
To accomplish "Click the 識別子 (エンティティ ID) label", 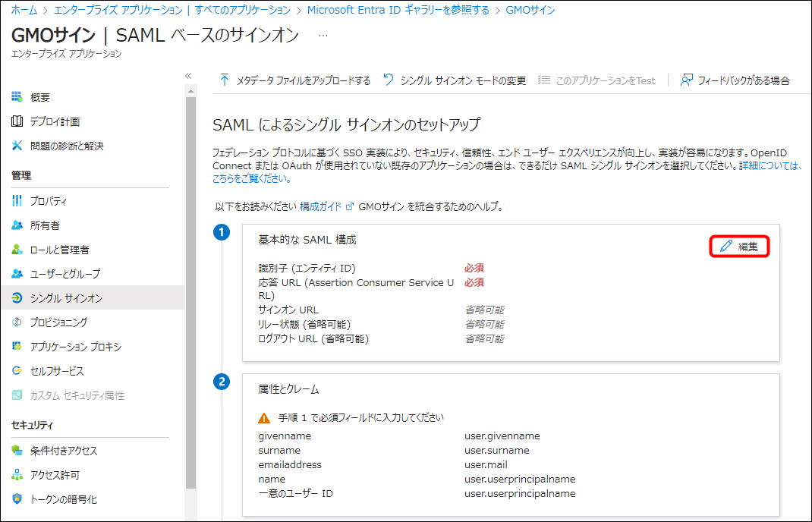I will pyautogui.click(x=307, y=269).
